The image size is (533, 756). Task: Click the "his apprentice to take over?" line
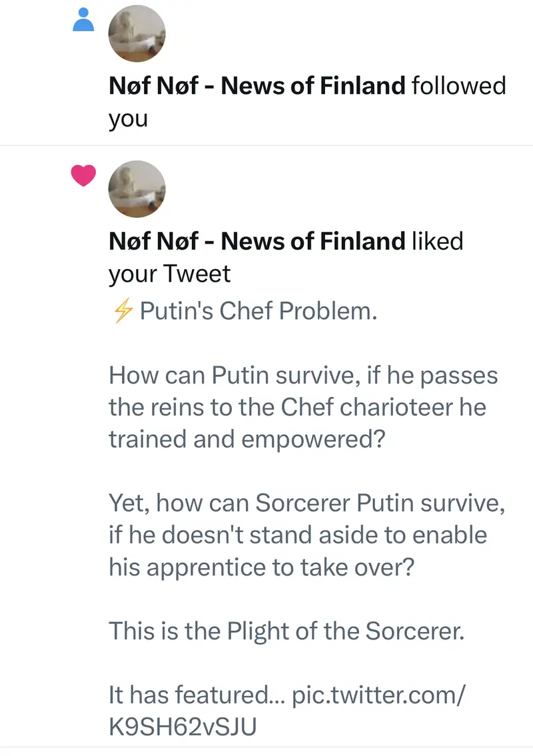(x=266, y=567)
